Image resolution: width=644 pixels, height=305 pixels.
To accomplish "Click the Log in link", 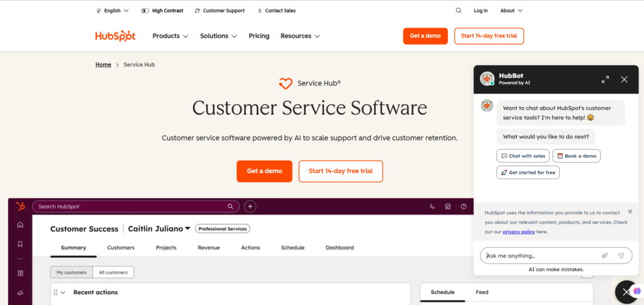I will click(481, 11).
